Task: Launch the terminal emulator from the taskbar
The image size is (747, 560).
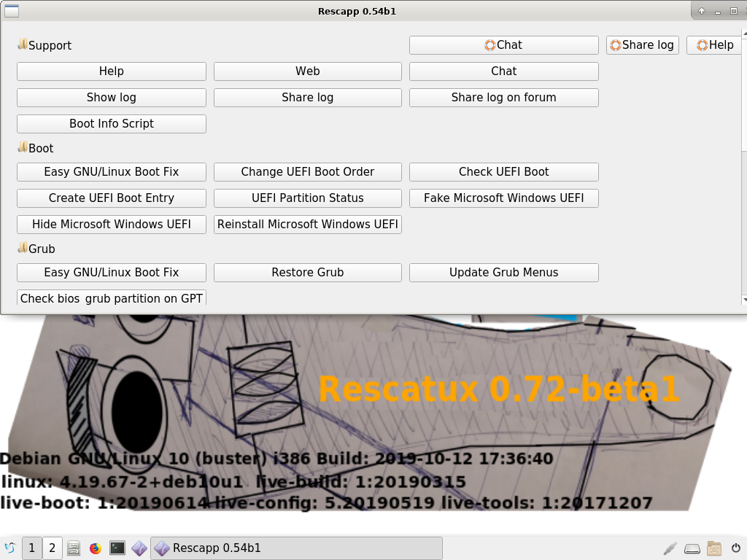Action: coord(117,548)
